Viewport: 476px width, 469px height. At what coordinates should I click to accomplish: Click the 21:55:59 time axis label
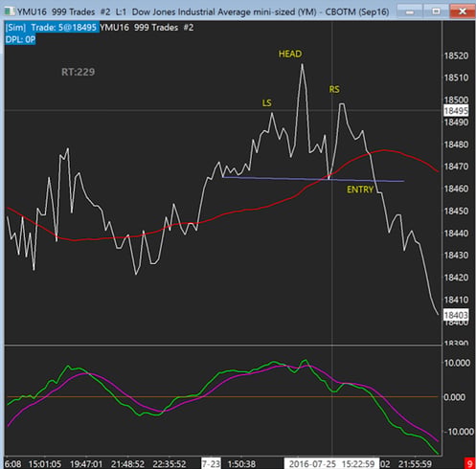415,463
